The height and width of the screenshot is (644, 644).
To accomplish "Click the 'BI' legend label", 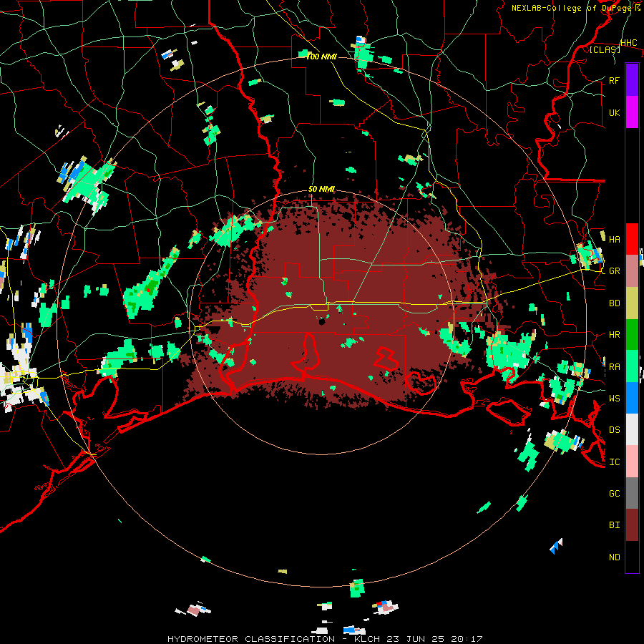I will tap(614, 525).
